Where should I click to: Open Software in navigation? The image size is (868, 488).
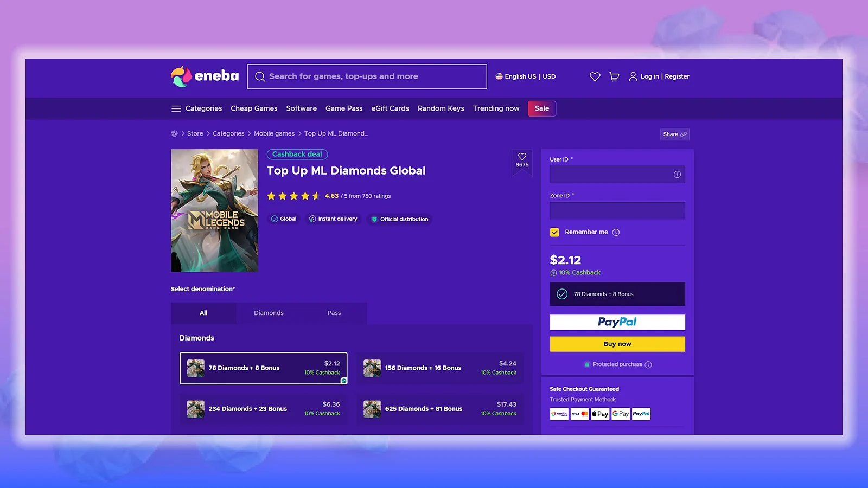click(301, 108)
